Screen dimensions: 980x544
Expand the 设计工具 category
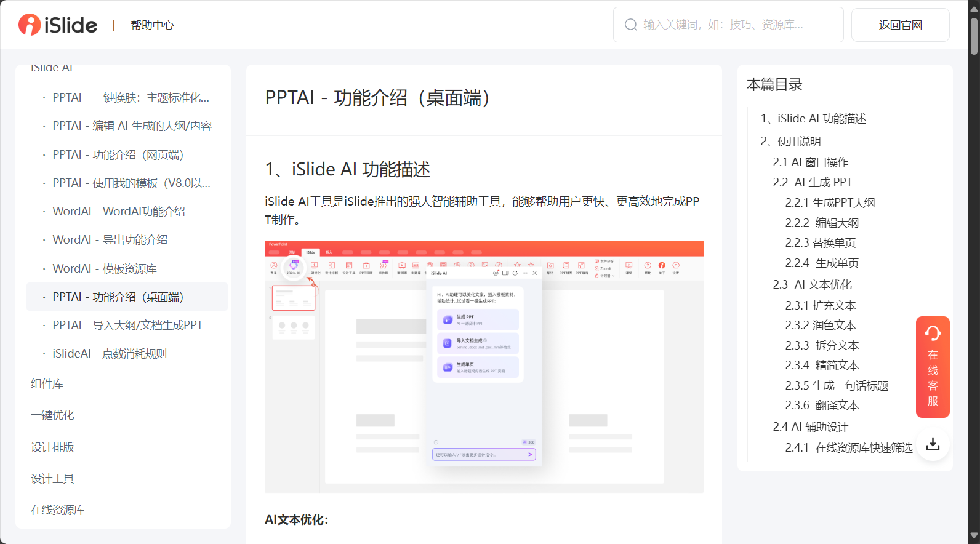[52, 478]
